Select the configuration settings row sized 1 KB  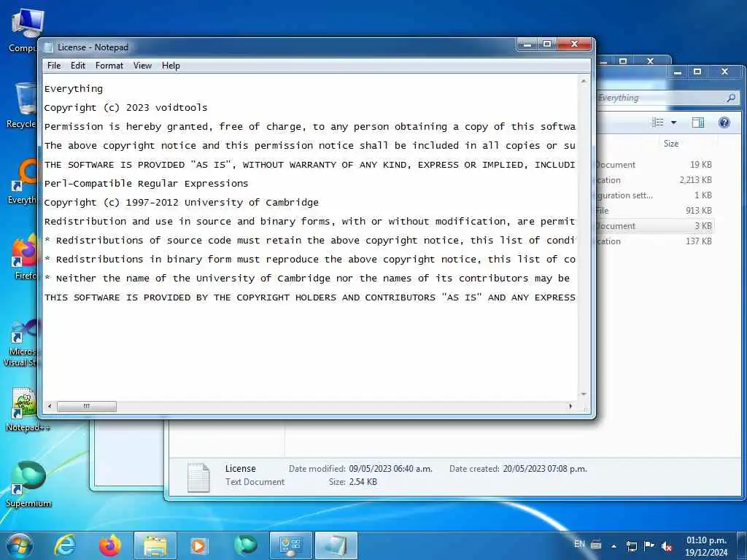click(x=654, y=195)
